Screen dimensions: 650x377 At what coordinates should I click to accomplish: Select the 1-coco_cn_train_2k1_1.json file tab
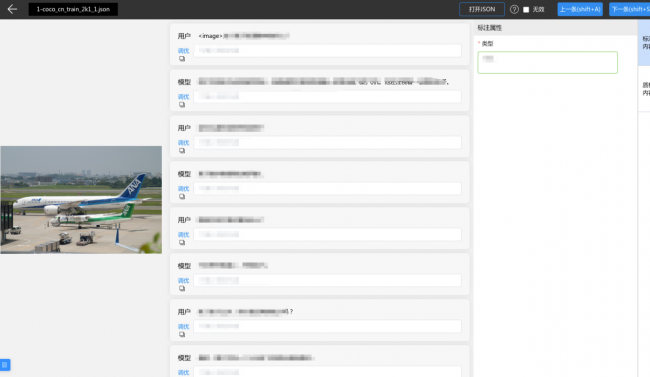pyautogui.click(x=73, y=9)
